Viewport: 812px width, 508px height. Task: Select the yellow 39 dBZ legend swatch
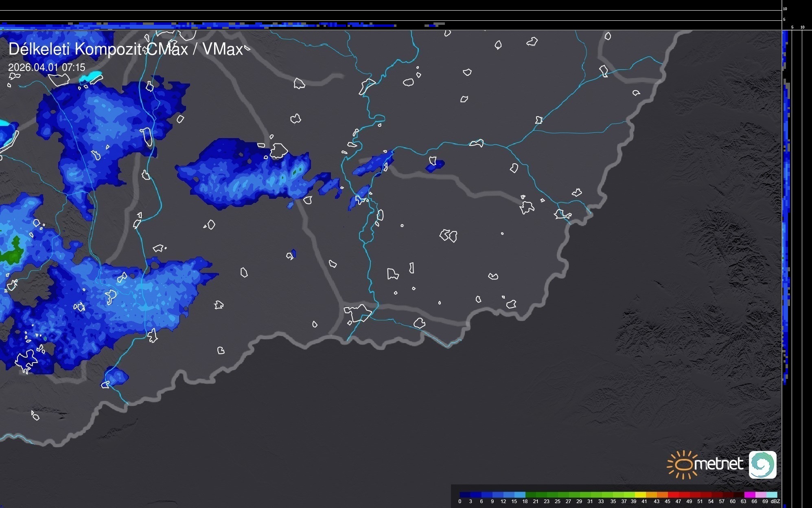pyautogui.click(x=640, y=495)
